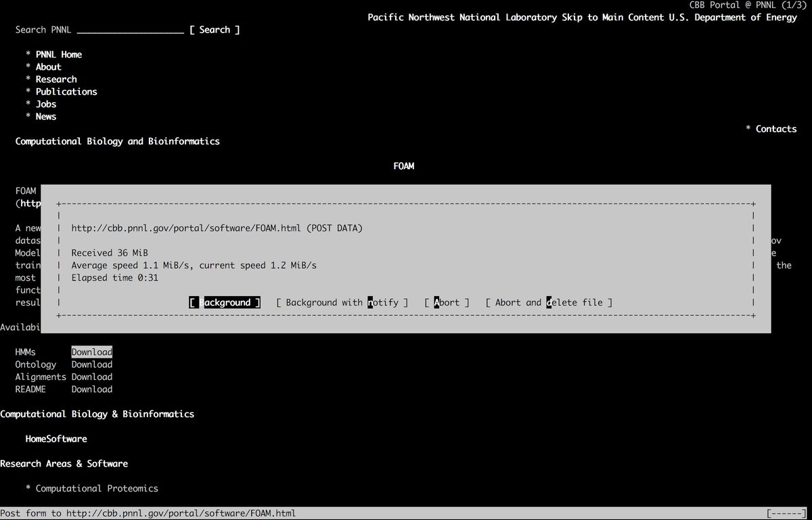The width and height of the screenshot is (812, 520).
Task: Open the About link
Action: [x=49, y=67]
